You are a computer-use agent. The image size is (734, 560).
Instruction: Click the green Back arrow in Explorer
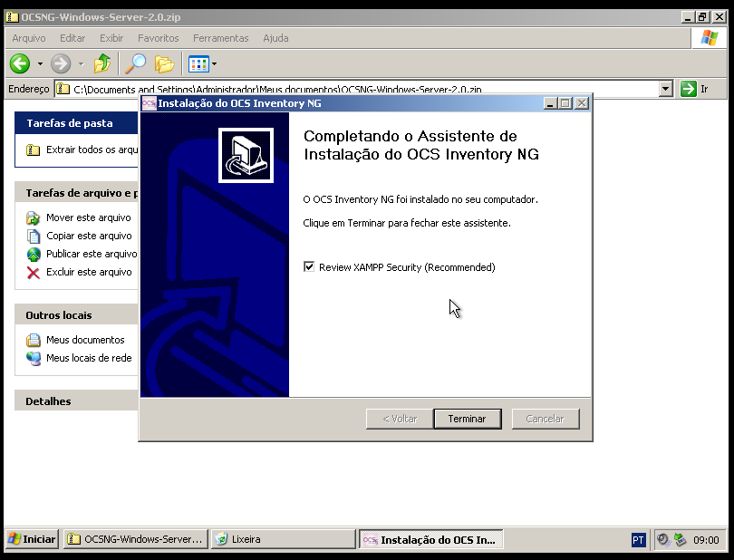20,63
